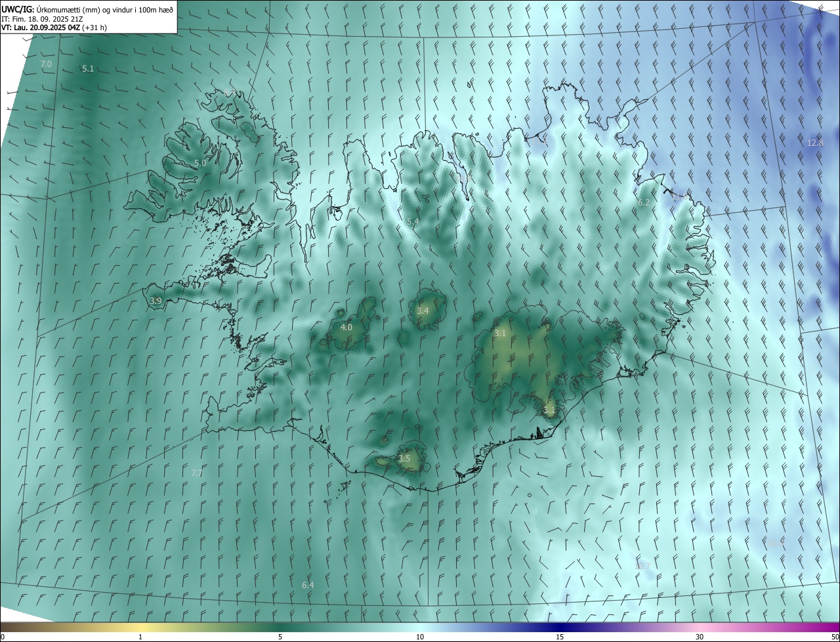Click the 3.5 value on the southern glacier
Screen dimensions: 840x642
pyautogui.click(x=404, y=458)
